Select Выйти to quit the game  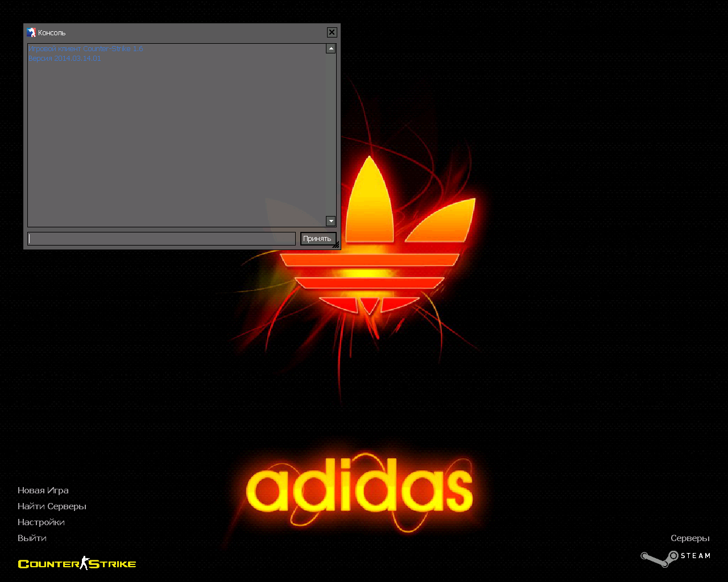[x=32, y=538]
